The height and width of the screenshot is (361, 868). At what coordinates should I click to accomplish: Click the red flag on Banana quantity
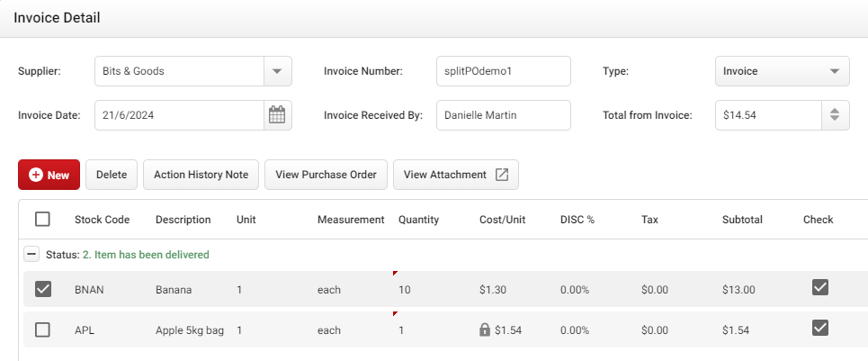395,274
